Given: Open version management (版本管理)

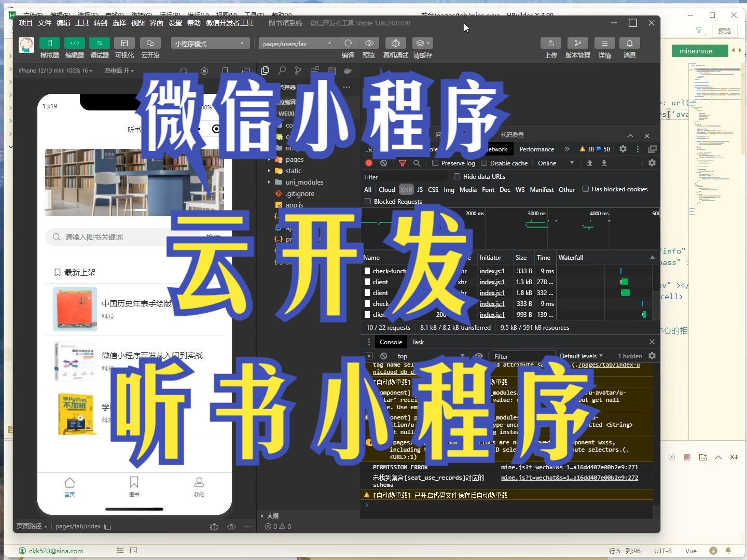Looking at the screenshot, I should click(x=577, y=43).
